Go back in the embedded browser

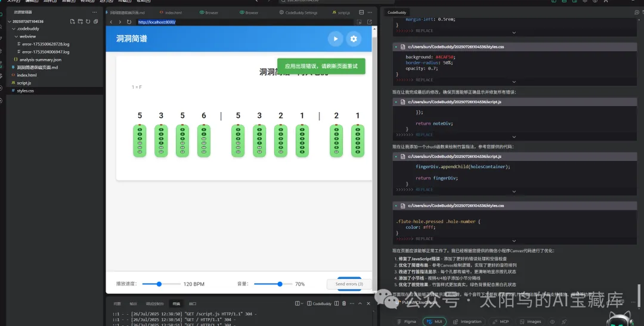(x=111, y=22)
